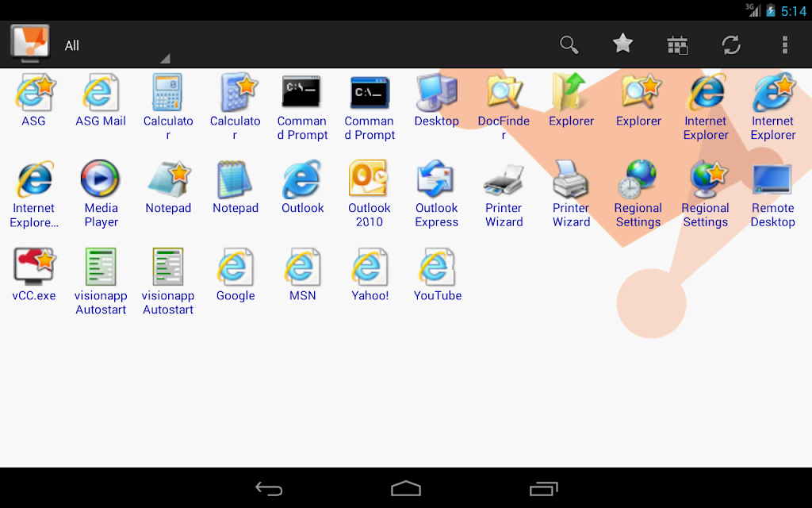Screen dimensions: 812x508
Task: Open the search magnifier in top bar
Action: click(x=569, y=45)
